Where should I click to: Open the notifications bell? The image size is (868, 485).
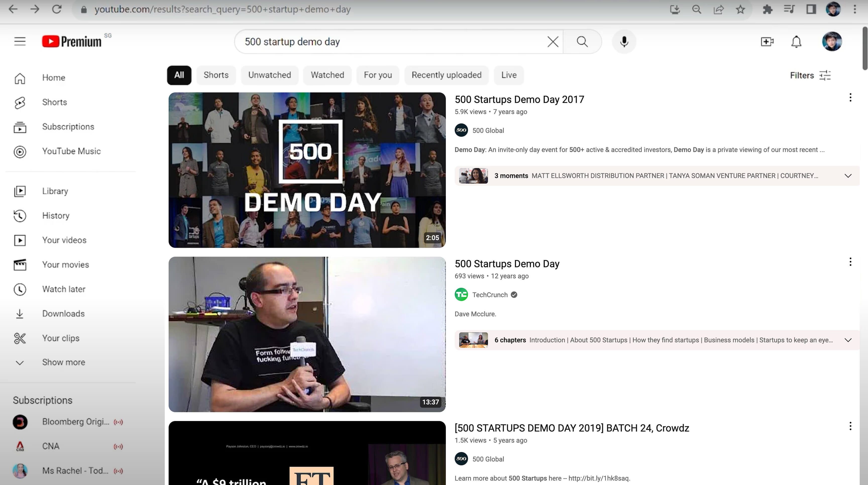(x=796, y=42)
